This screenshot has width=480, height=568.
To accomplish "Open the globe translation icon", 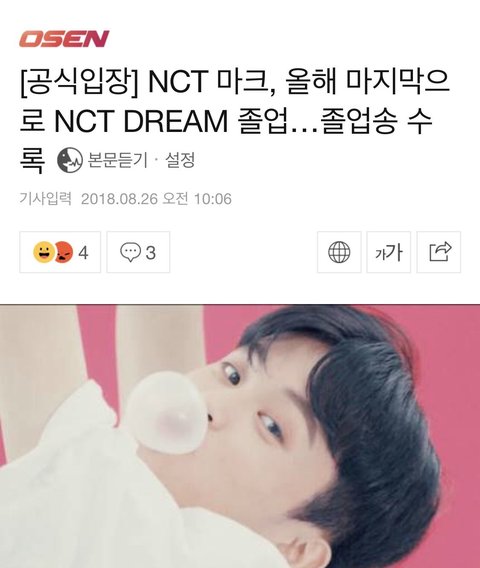I will [x=339, y=252].
